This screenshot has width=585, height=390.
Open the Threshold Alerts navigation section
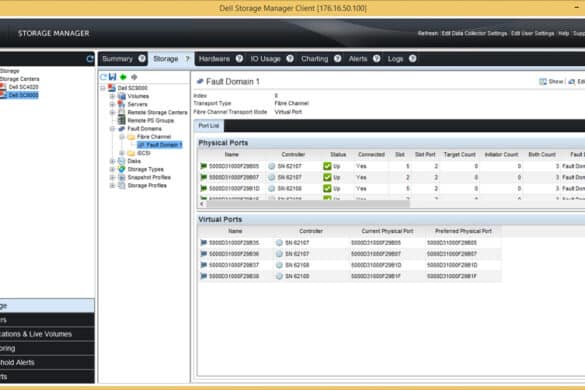coord(47,362)
